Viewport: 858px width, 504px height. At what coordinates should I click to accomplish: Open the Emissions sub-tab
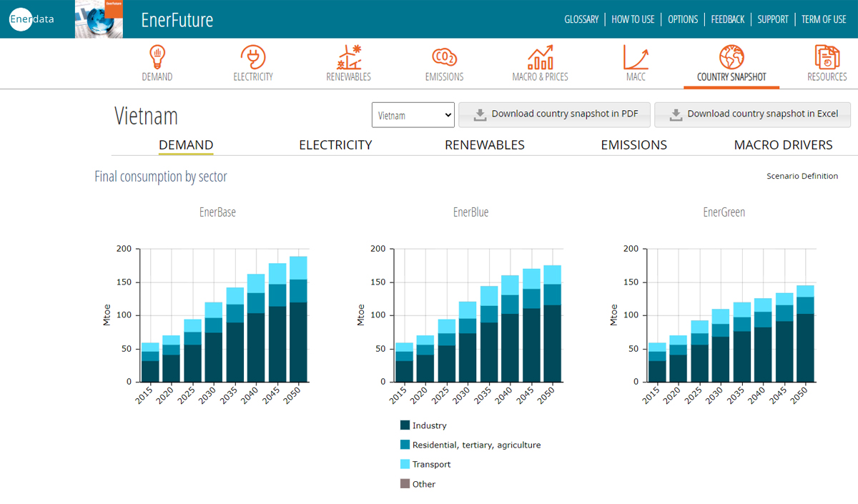pos(633,145)
